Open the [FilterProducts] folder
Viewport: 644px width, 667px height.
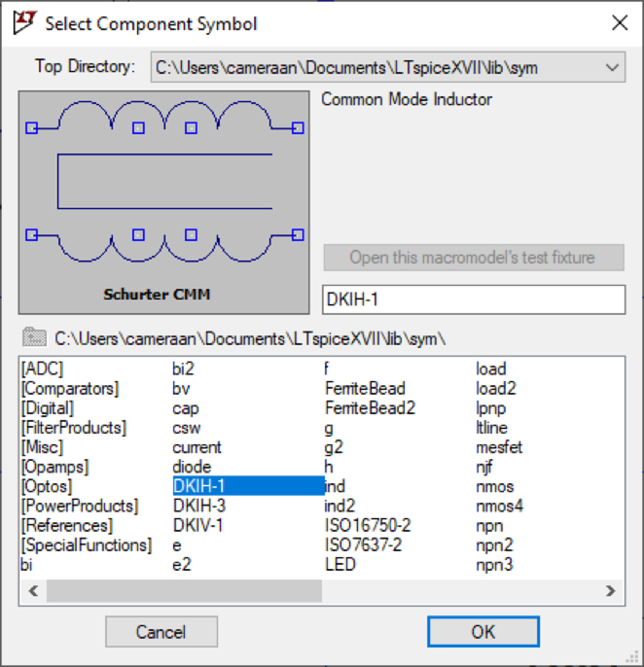(x=74, y=428)
